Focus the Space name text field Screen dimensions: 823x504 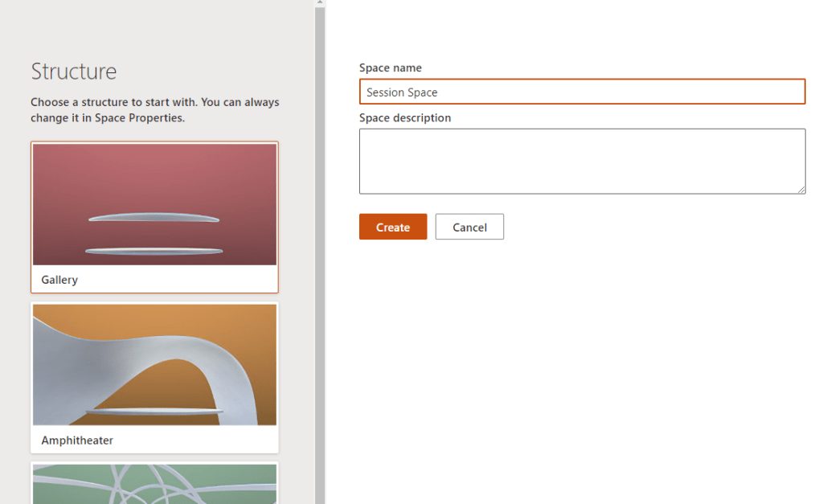pos(582,92)
